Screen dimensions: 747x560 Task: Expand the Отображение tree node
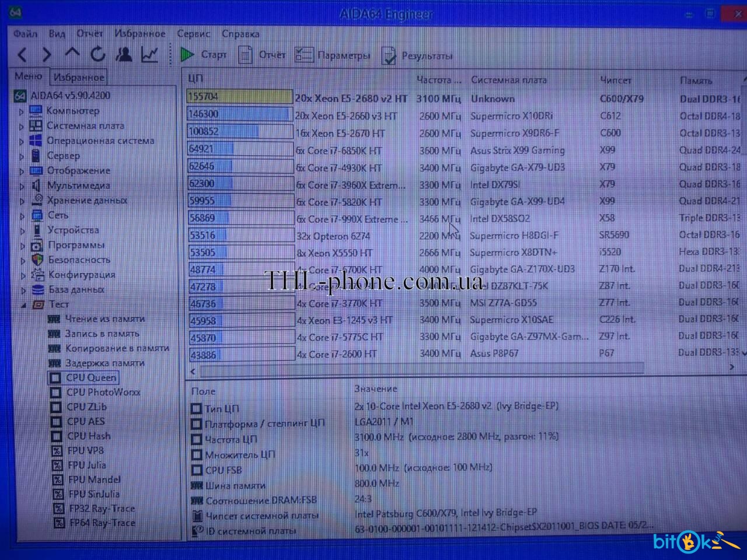(22, 171)
